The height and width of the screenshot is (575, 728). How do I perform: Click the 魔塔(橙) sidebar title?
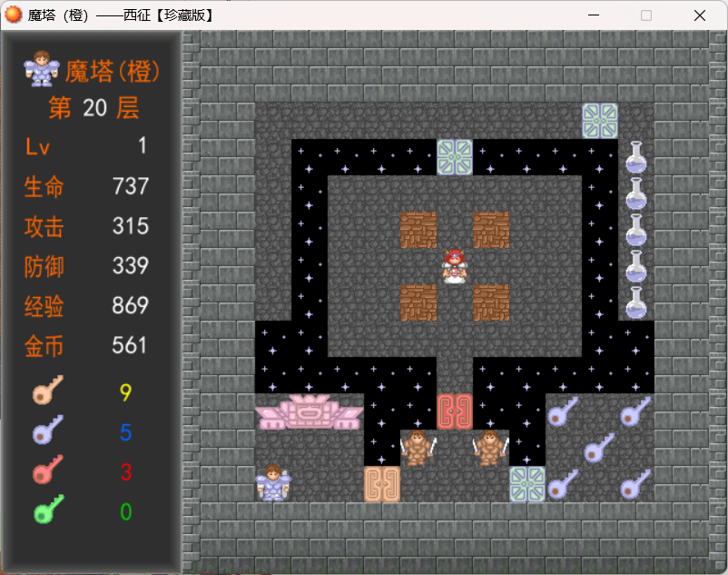click(x=113, y=71)
